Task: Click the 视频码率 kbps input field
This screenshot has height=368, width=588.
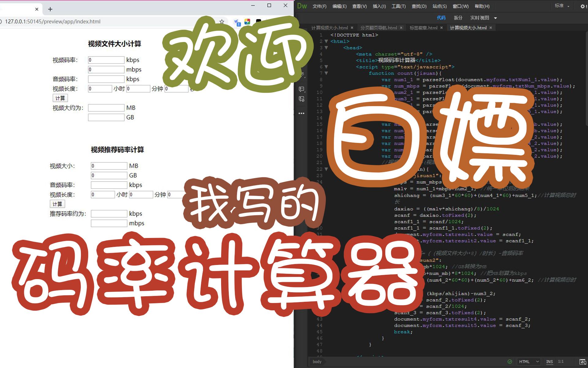Action: pyautogui.click(x=106, y=60)
